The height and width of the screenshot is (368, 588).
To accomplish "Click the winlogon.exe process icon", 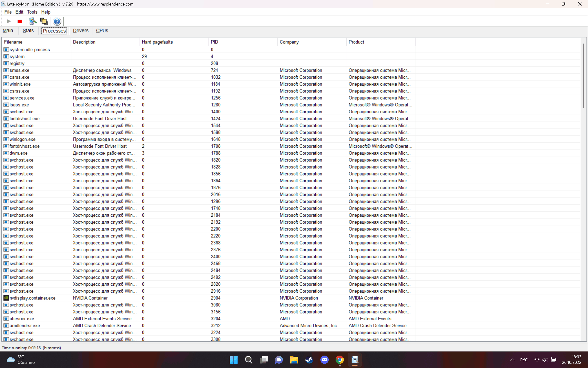I will click(x=6, y=139).
